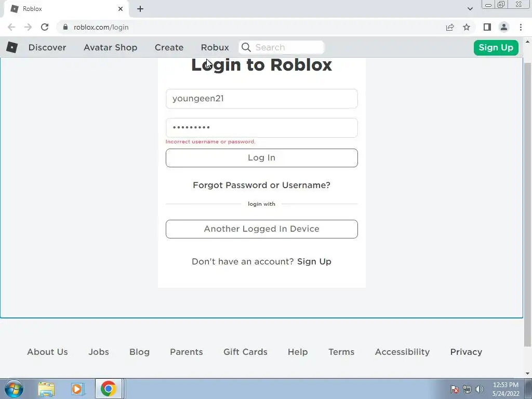This screenshot has height=399, width=532.
Task: Go back with the browser back arrow
Action: coord(11,27)
